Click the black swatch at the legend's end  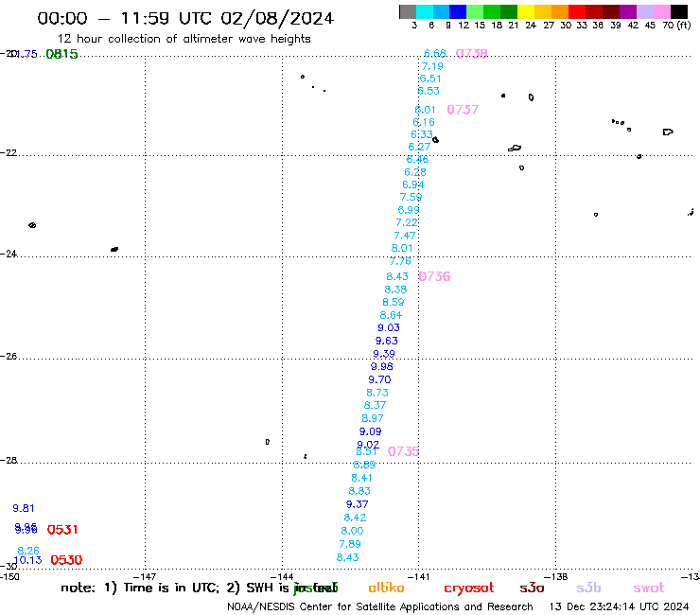coord(678,11)
